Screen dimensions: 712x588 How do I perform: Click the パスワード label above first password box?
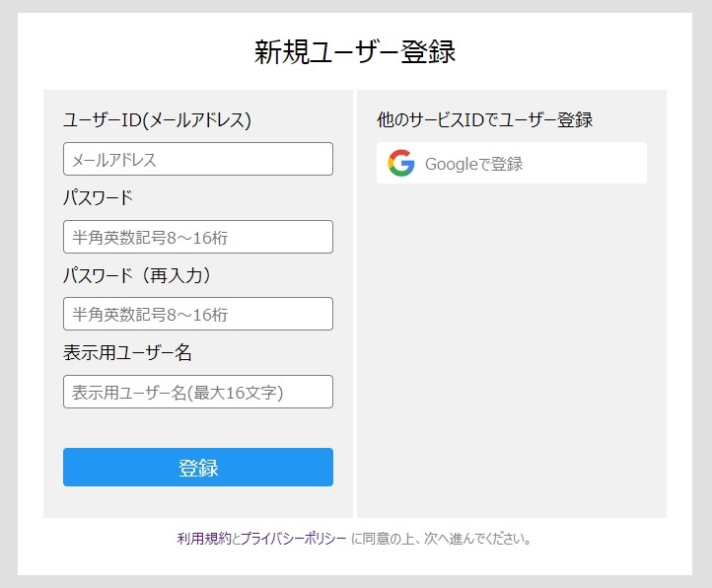[98, 197]
